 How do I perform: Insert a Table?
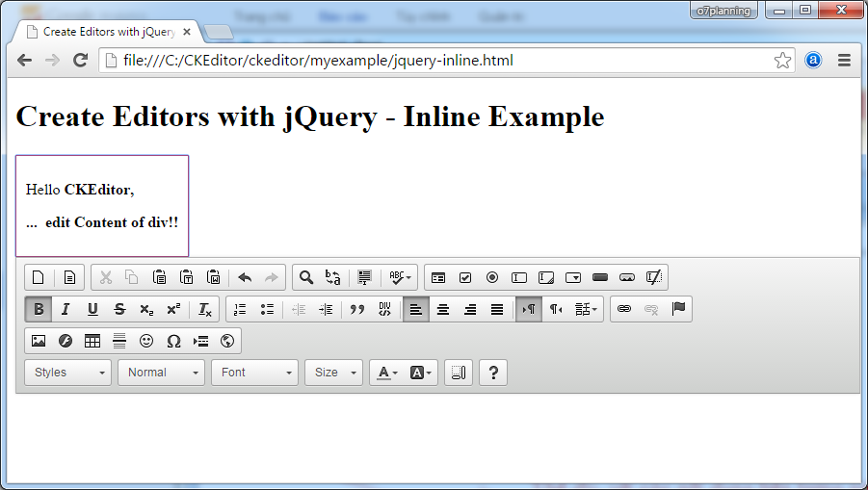point(92,341)
